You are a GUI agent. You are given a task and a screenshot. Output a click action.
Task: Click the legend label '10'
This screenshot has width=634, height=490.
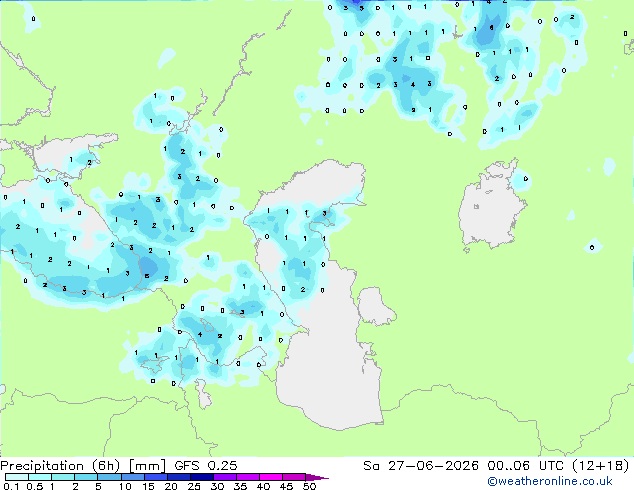[x=125, y=486]
